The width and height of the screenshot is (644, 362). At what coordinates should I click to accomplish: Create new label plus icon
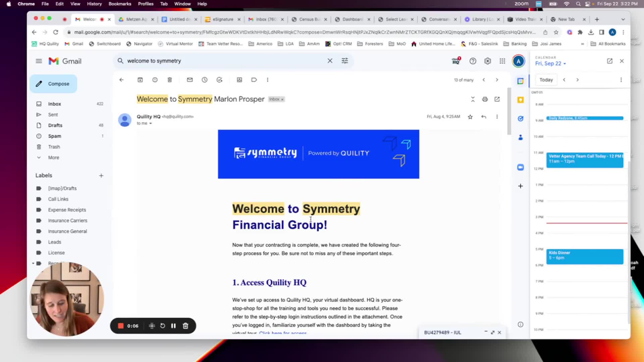pyautogui.click(x=101, y=176)
